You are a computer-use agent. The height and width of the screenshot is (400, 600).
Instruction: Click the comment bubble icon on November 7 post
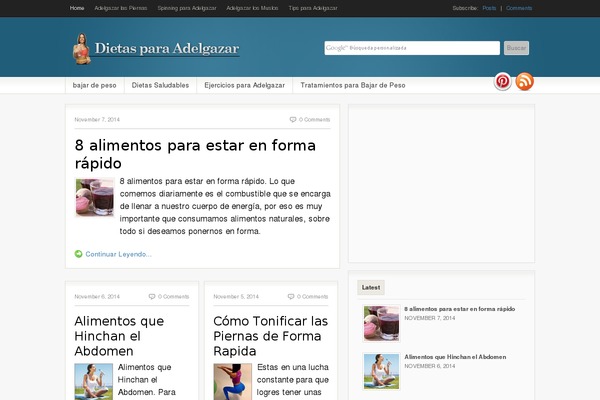point(293,119)
